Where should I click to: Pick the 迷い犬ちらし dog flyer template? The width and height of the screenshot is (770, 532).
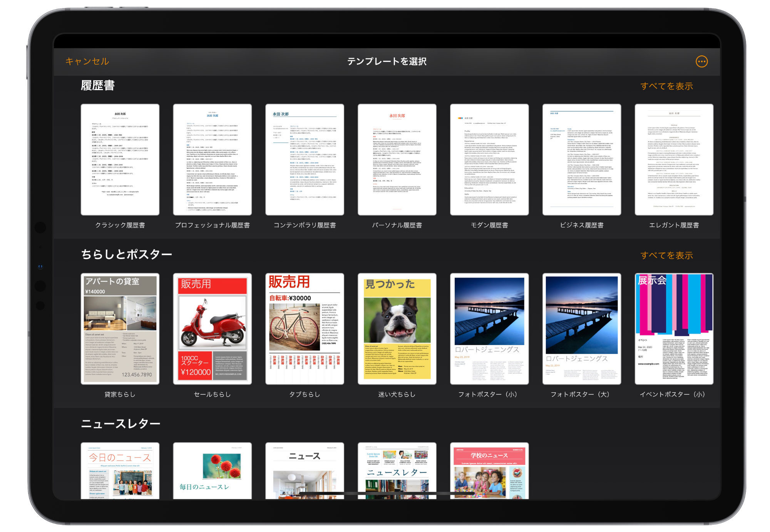point(397,329)
